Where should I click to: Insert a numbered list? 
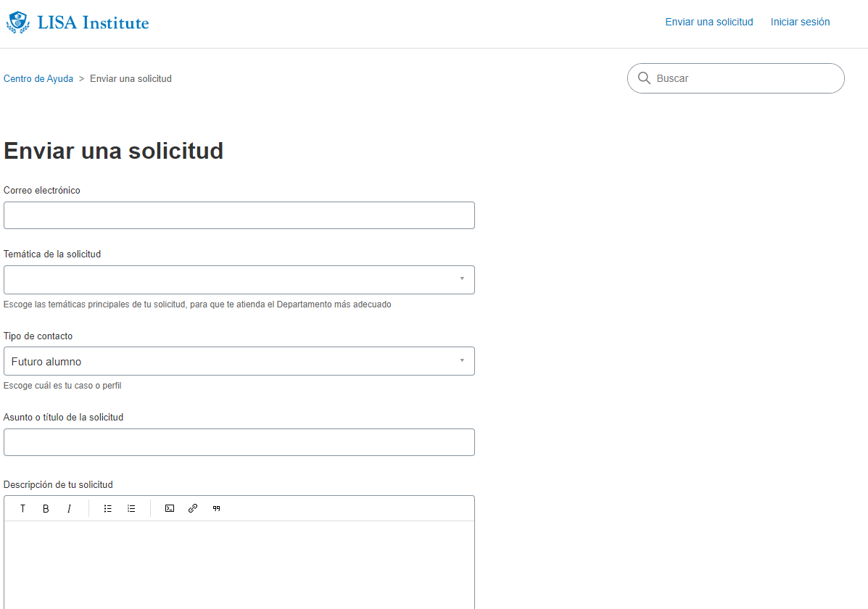[x=131, y=509]
